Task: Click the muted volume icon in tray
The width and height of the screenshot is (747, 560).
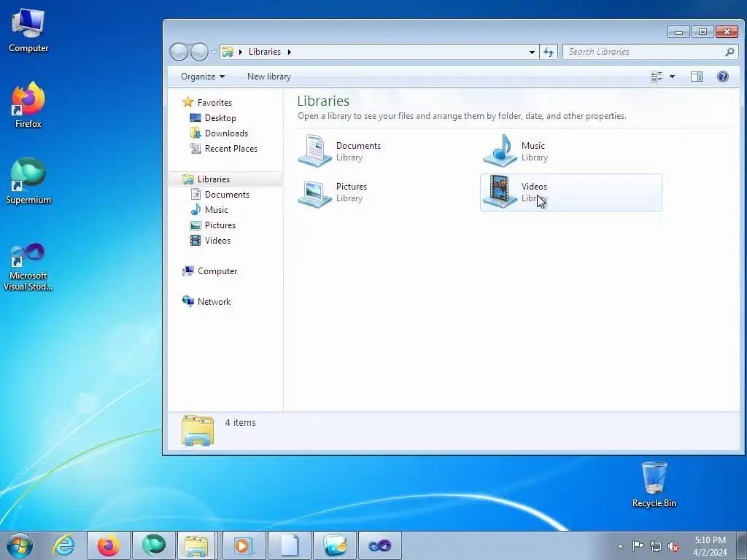Action: click(x=673, y=546)
